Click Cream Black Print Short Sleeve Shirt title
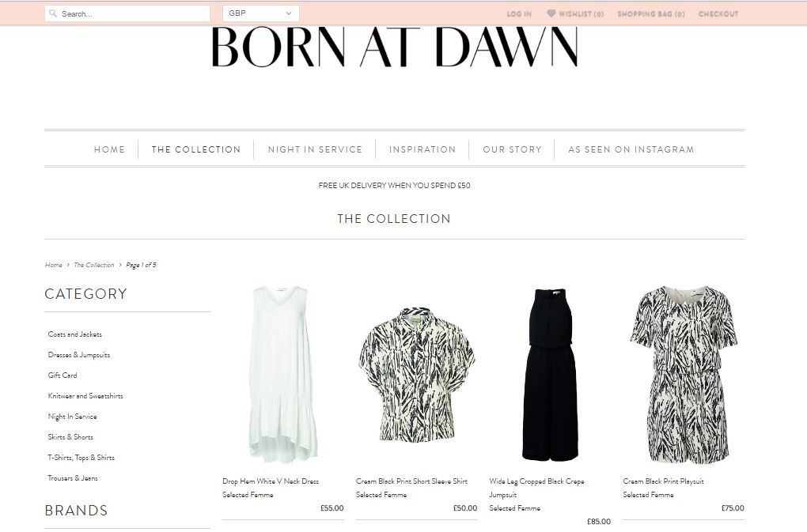The width and height of the screenshot is (807, 532). [411, 481]
